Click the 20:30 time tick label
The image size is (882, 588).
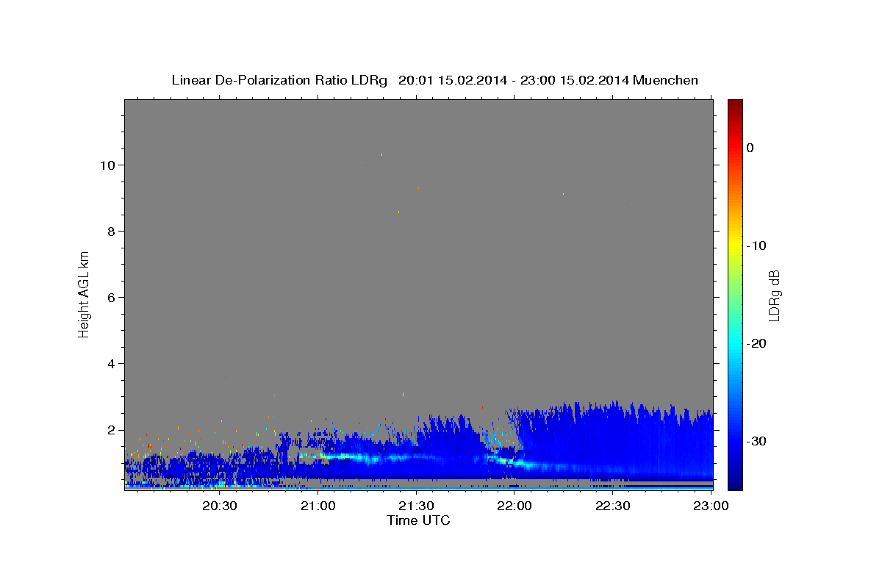point(220,506)
